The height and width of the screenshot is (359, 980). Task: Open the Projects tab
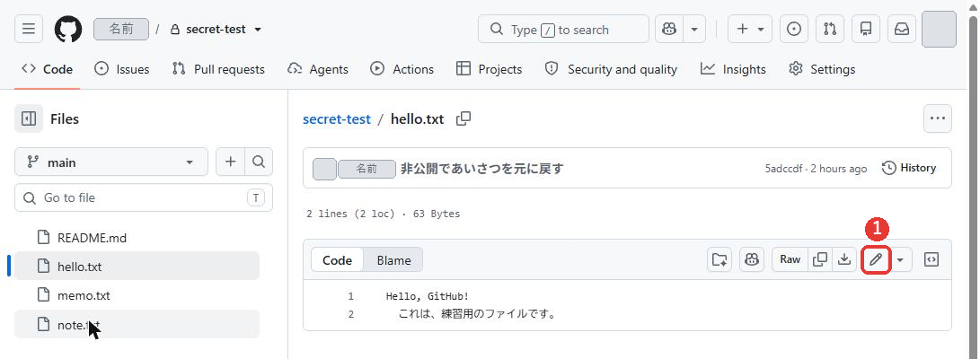click(490, 69)
